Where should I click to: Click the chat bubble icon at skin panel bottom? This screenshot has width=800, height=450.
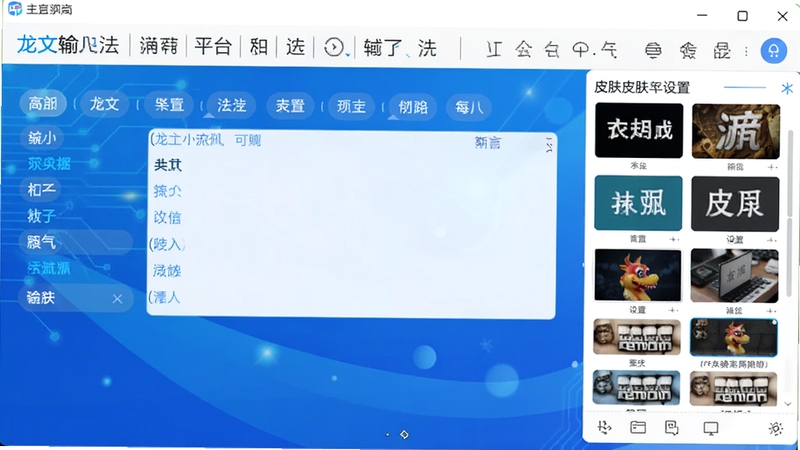(672, 428)
